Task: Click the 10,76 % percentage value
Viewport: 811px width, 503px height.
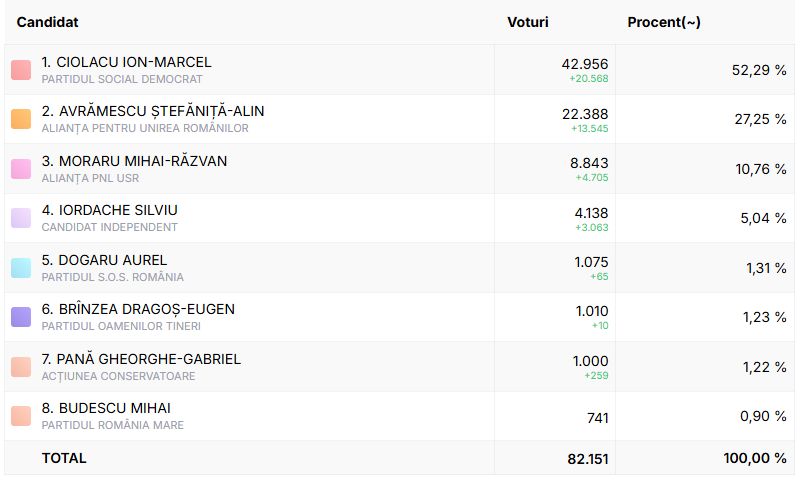Action: (x=760, y=169)
